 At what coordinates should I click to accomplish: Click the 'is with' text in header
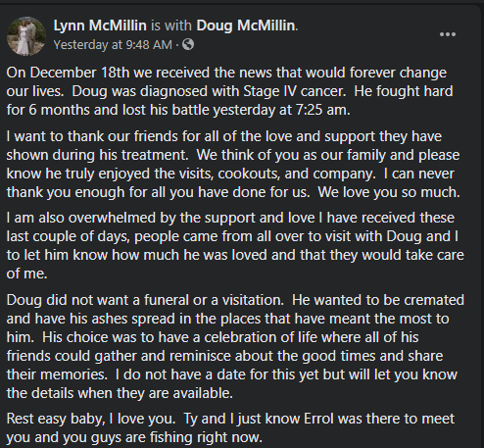pyautogui.click(x=171, y=25)
